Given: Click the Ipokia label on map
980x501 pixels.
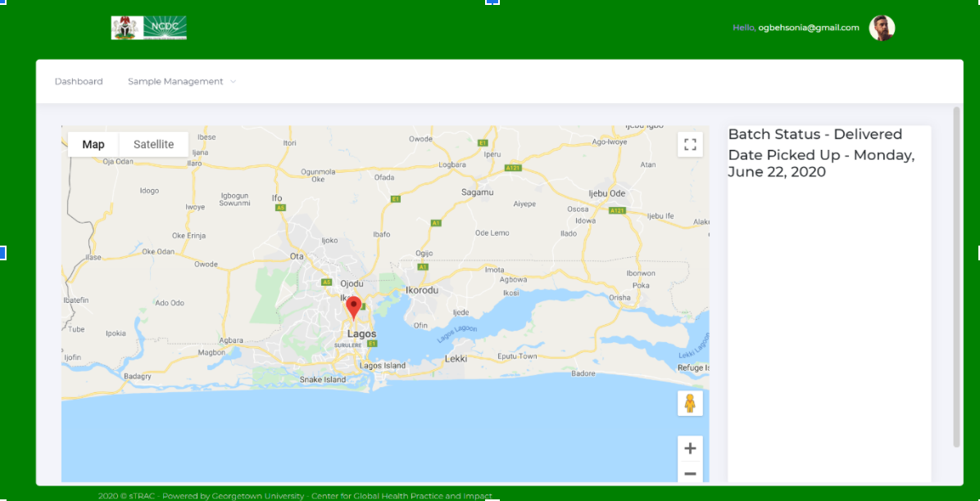Looking at the screenshot, I should click(116, 333).
